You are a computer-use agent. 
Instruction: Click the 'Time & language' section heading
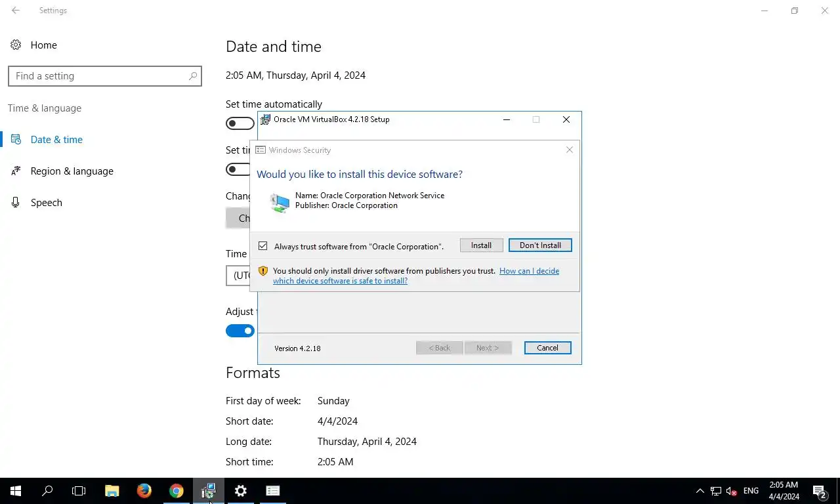[x=45, y=108]
